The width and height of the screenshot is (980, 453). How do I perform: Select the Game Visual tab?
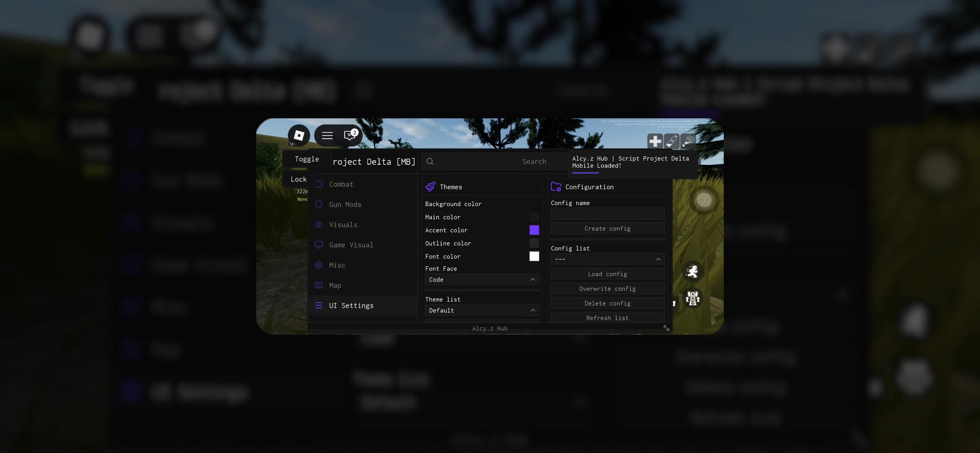[363, 245]
